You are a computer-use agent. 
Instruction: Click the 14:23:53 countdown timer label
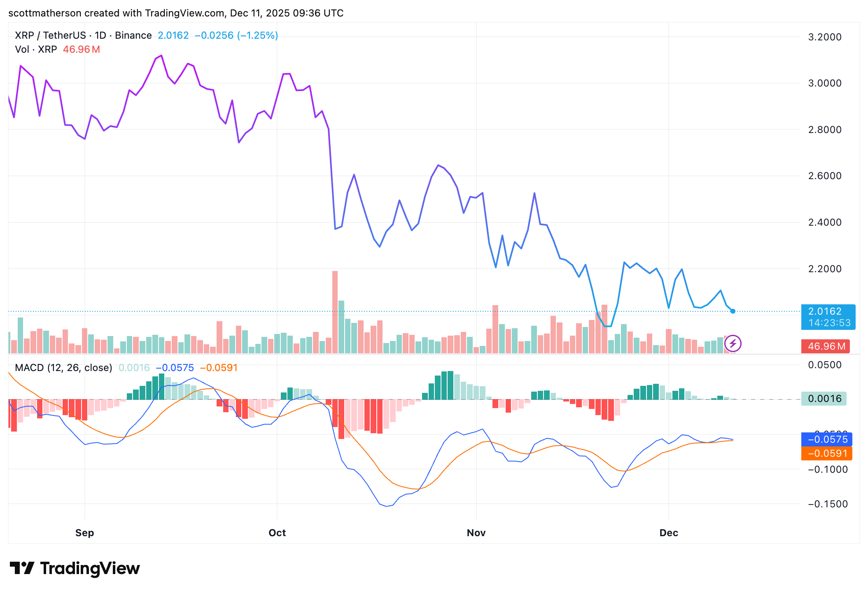(829, 323)
